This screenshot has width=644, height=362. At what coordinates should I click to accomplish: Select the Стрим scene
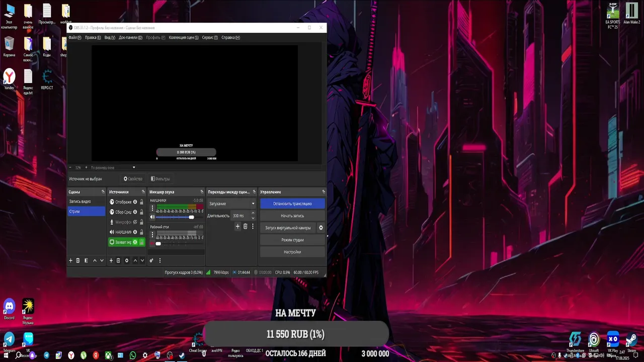pyautogui.click(x=87, y=212)
